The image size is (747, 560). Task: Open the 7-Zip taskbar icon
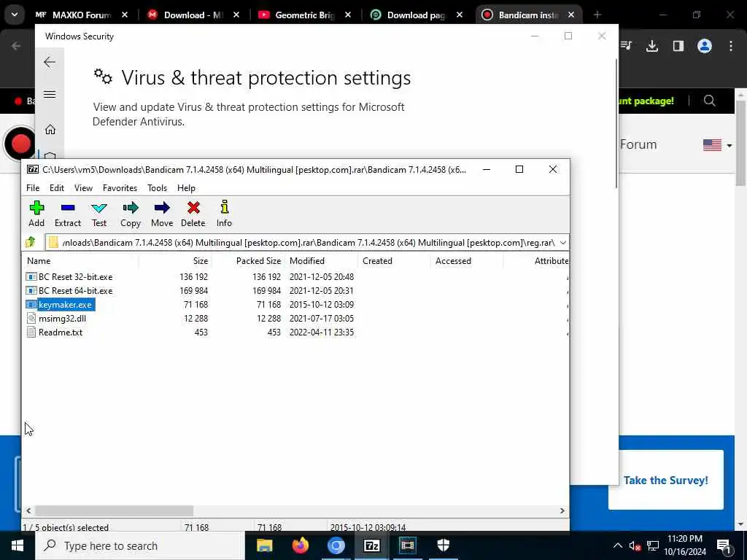(371, 545)
